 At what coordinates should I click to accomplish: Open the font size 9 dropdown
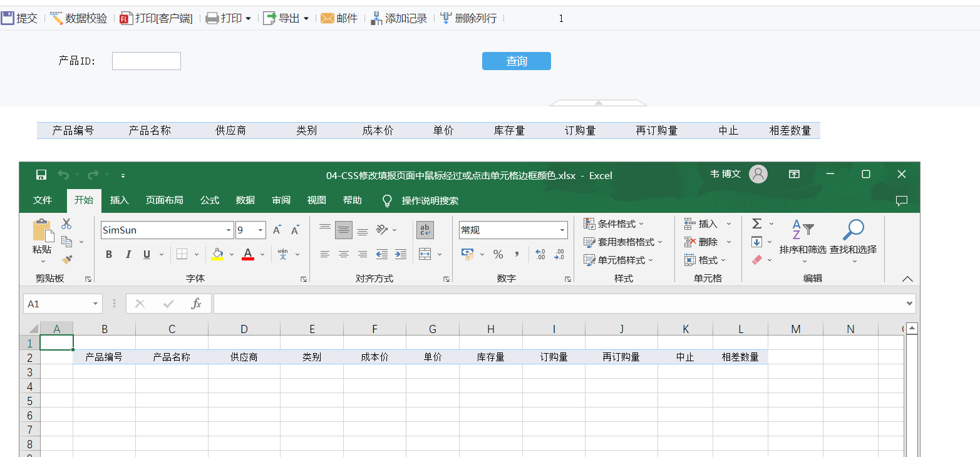[x=260, y=230]
